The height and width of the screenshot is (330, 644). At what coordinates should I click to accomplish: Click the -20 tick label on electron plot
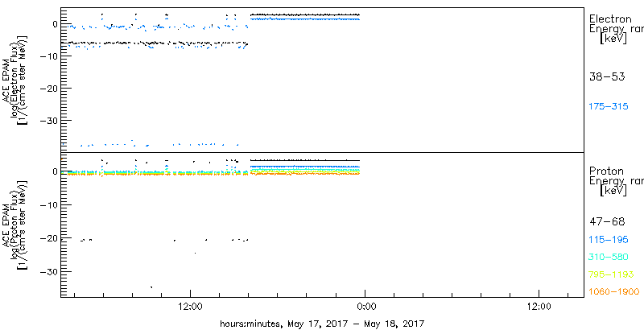48,89
